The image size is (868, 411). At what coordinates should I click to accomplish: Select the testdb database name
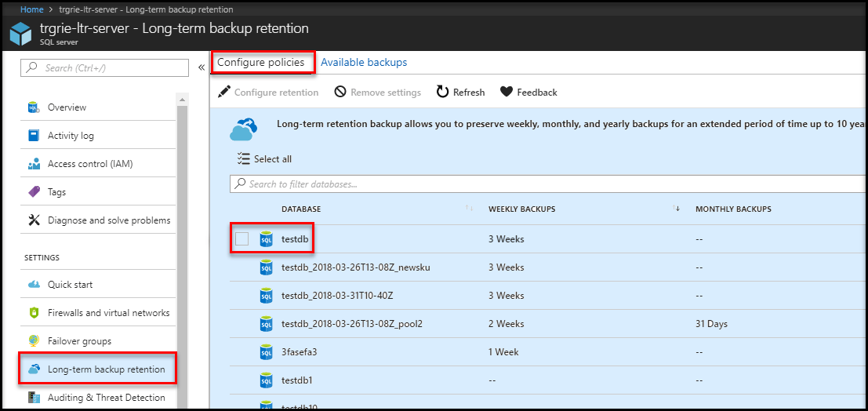point(295,239)
